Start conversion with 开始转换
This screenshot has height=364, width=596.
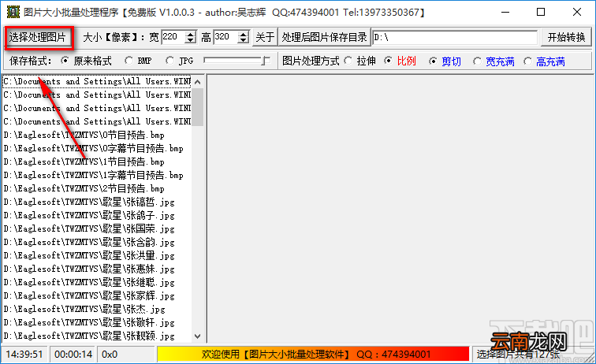pyautogui.click(x=566, y=37)
